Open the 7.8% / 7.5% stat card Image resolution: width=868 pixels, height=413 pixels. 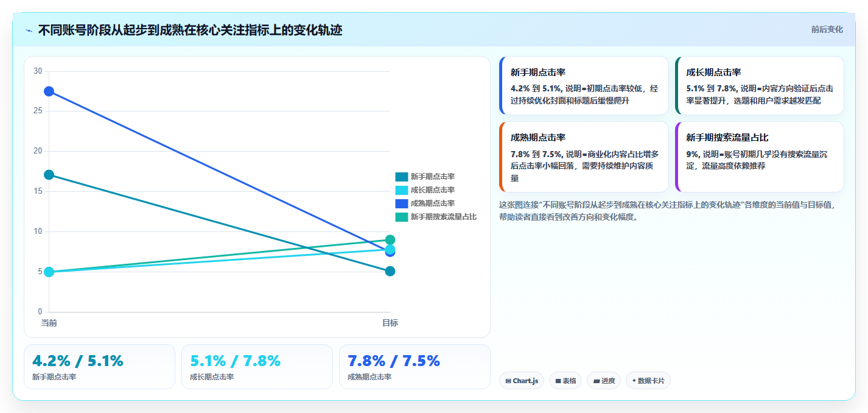(415, 367)
